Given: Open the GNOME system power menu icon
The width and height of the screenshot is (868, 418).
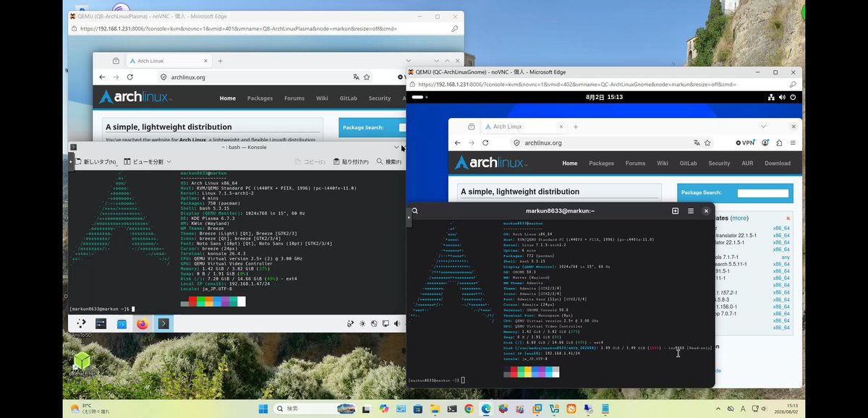Looking at the screenshot, I should tap(793, 97).
